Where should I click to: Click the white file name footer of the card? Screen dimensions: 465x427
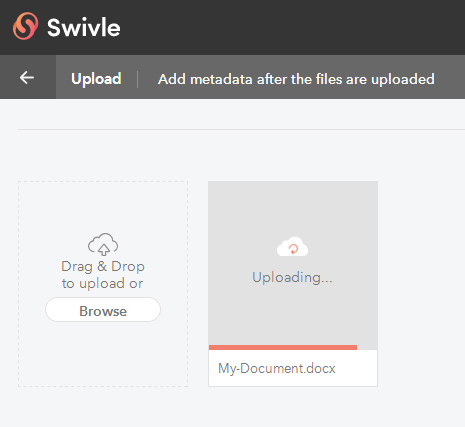[293, 368]
